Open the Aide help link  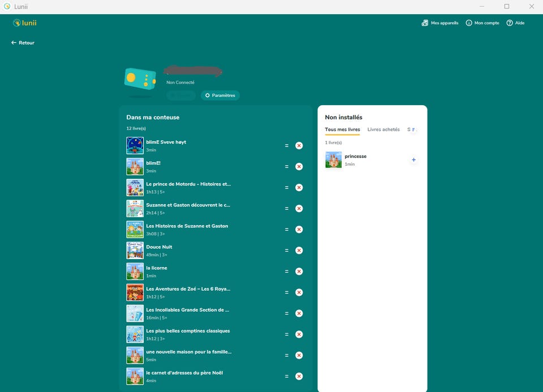tap(515, 23)
